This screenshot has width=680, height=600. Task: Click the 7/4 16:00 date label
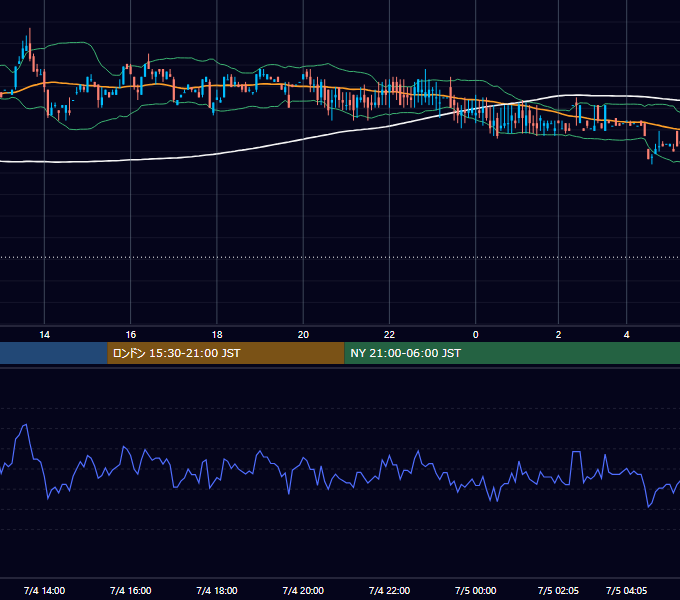tap(131, 590)
